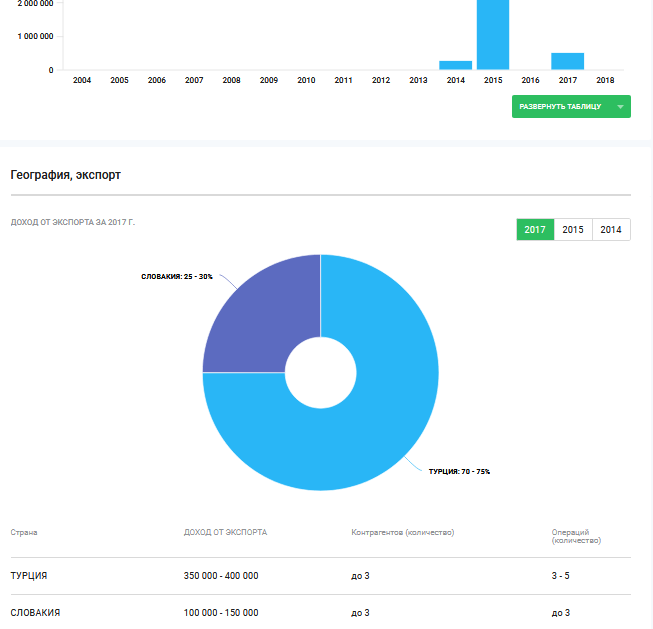Sort by the Страна column header

click(x=24, y=533)
